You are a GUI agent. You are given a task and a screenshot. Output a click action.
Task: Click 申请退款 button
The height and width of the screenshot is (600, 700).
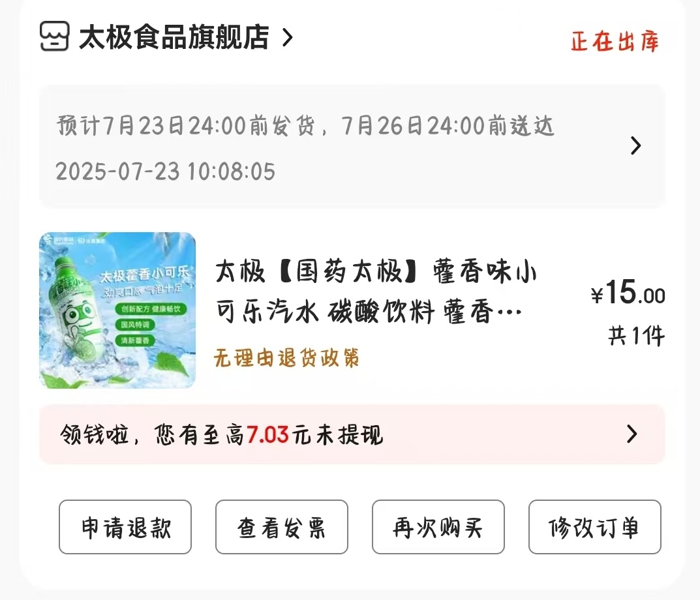125,527
